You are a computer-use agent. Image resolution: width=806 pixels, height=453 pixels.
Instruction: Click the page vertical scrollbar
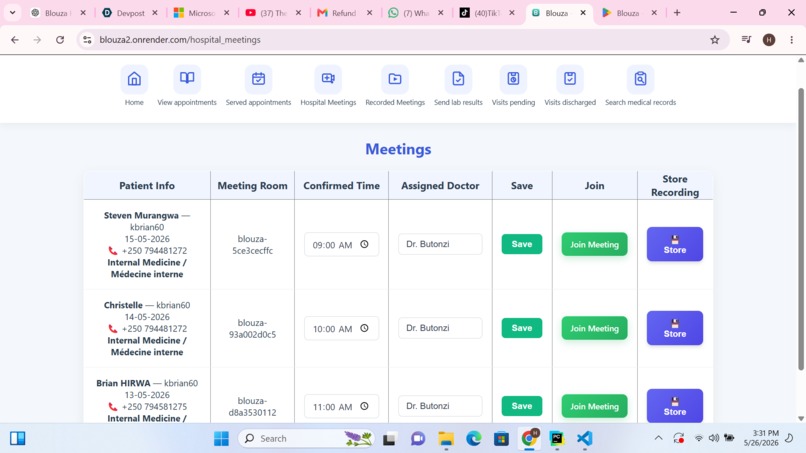(x=800, y=229)
